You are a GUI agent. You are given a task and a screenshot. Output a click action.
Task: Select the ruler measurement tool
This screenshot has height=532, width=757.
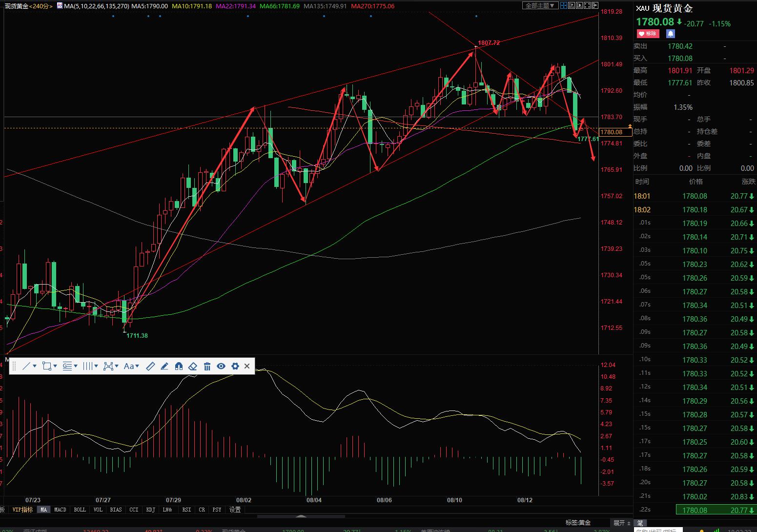(150, 366)
